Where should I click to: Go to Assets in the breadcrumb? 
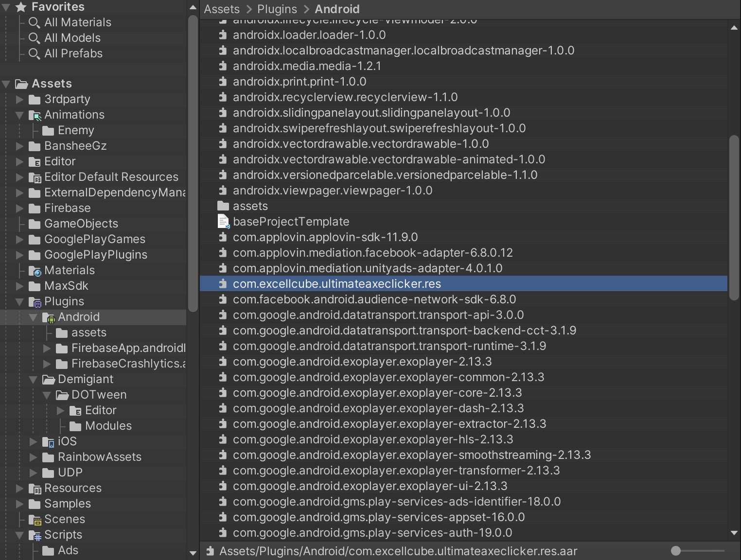coord(222,9)
